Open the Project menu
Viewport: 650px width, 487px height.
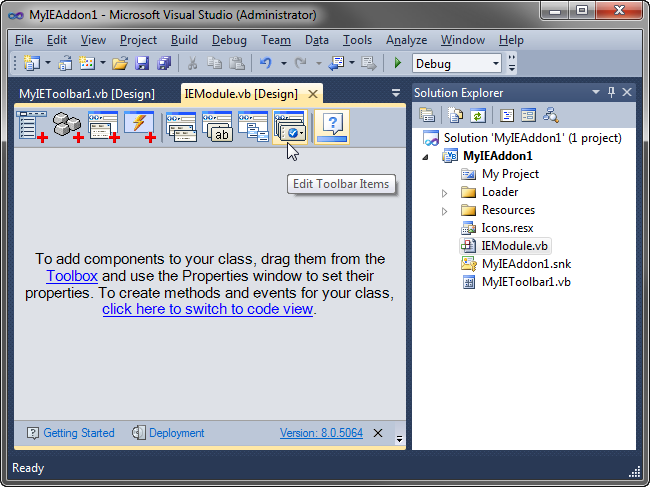[x=138, y=40]
